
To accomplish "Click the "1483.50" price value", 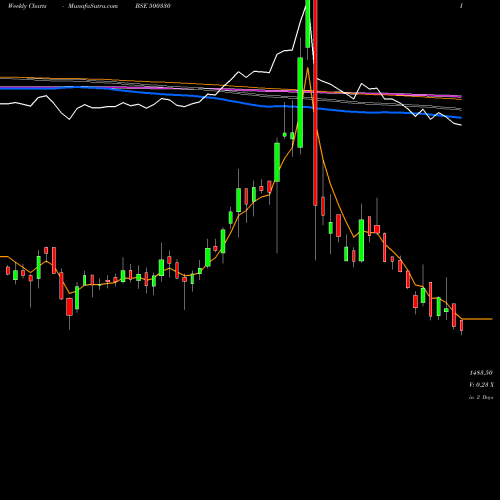I will [x=481, y=373].
